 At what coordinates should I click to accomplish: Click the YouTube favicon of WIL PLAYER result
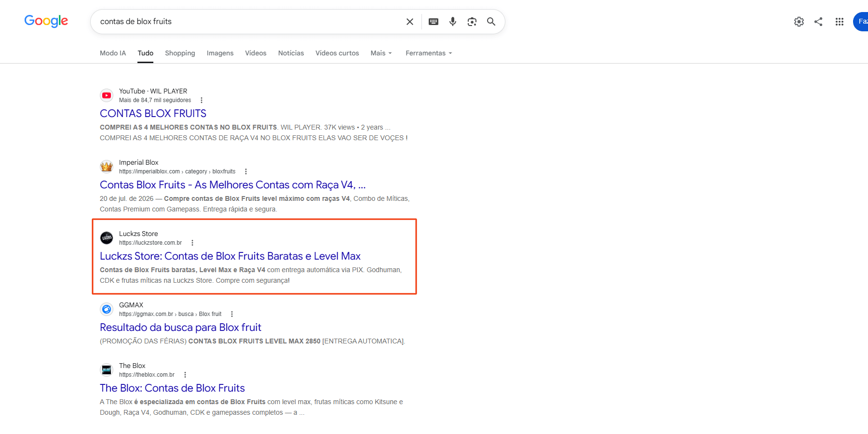click(107, 95)
